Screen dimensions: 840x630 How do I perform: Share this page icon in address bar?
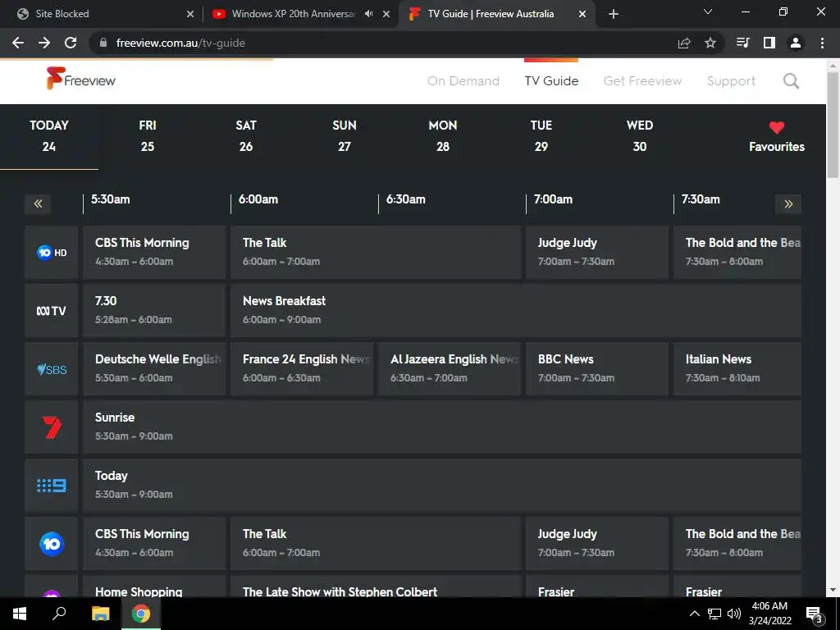pyautogui.click(x=684, y=43)
